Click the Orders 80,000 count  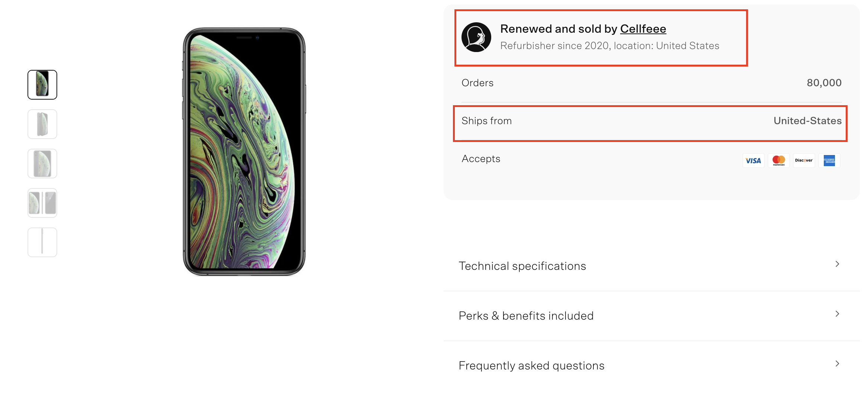pyautogui.click(x=824, y=83)
